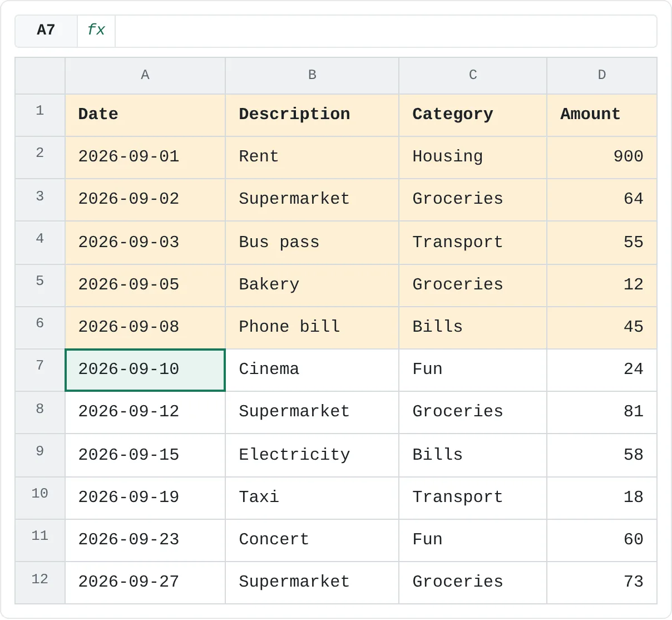Select the 'Bakery' description cell

312,286
